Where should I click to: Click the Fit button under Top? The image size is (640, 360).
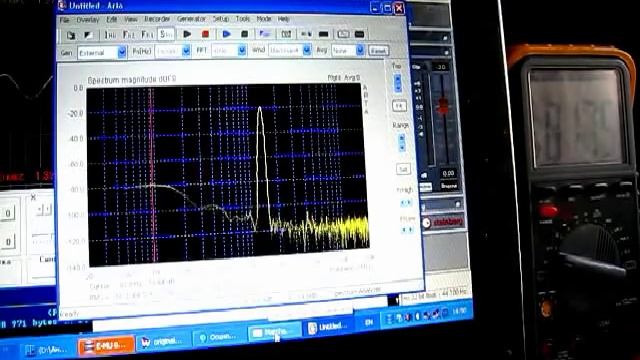pos(399,106)
